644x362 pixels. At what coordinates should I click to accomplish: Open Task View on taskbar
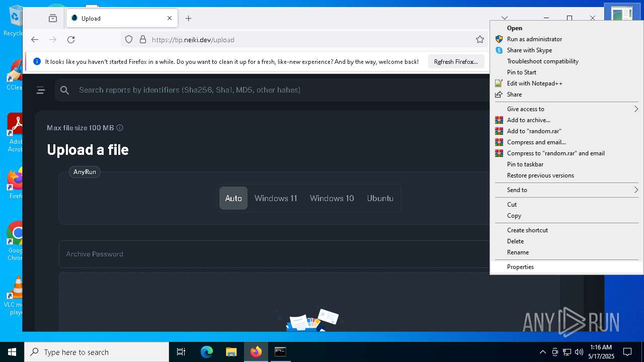pos(181,352)
